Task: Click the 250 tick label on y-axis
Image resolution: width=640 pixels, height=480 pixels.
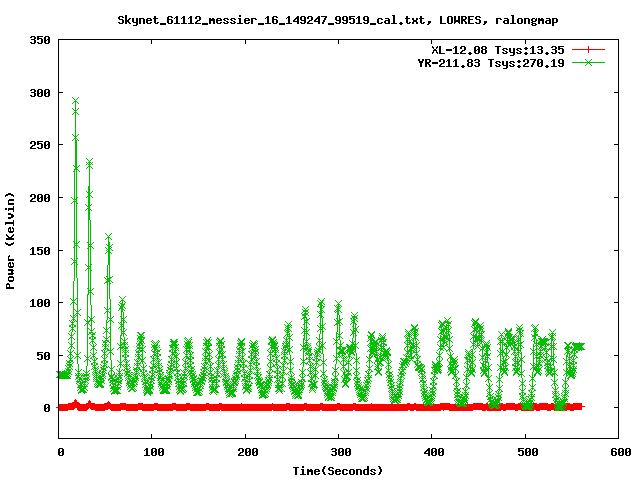Action: click(40, 145)
